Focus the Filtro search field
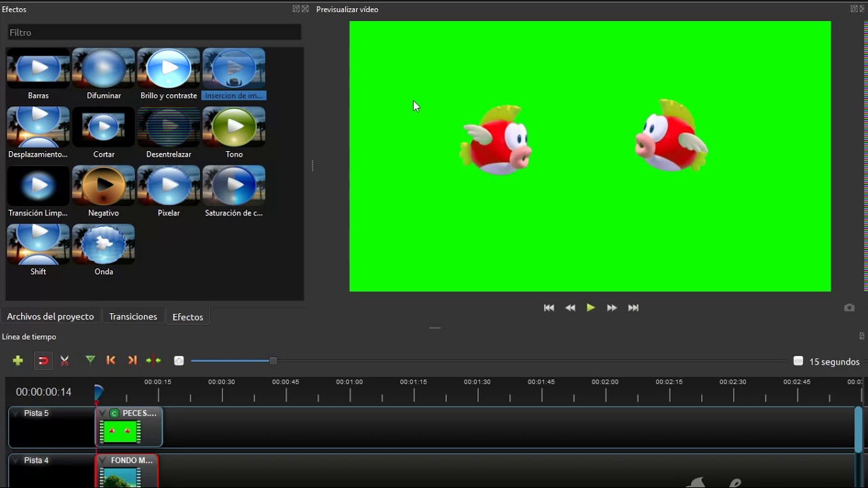Image resolution: width=868 pixels, height=488 pixels. [155, 33]
